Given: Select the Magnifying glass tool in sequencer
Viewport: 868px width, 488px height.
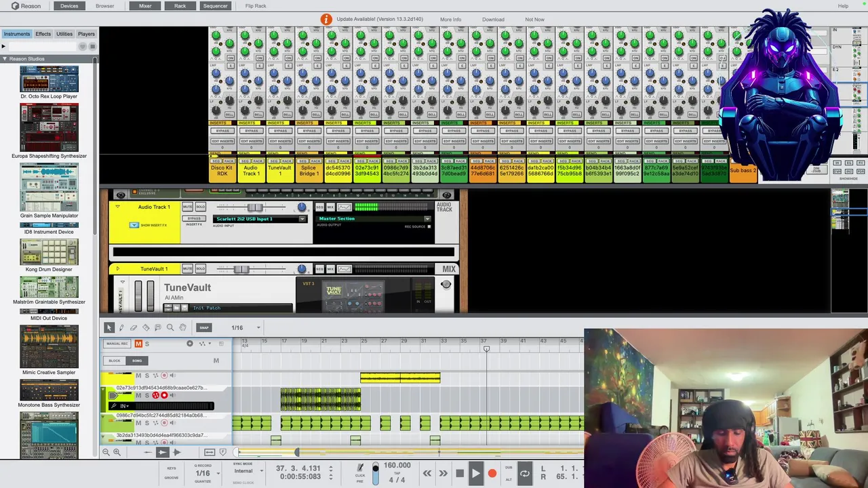Looking at the screenshot, I should 170,328.
